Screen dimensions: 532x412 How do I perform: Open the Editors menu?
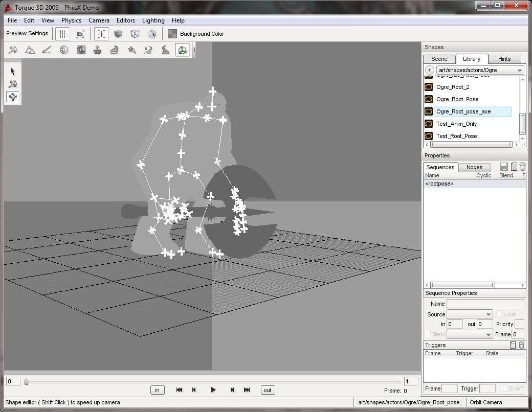[x=125, y=20]
